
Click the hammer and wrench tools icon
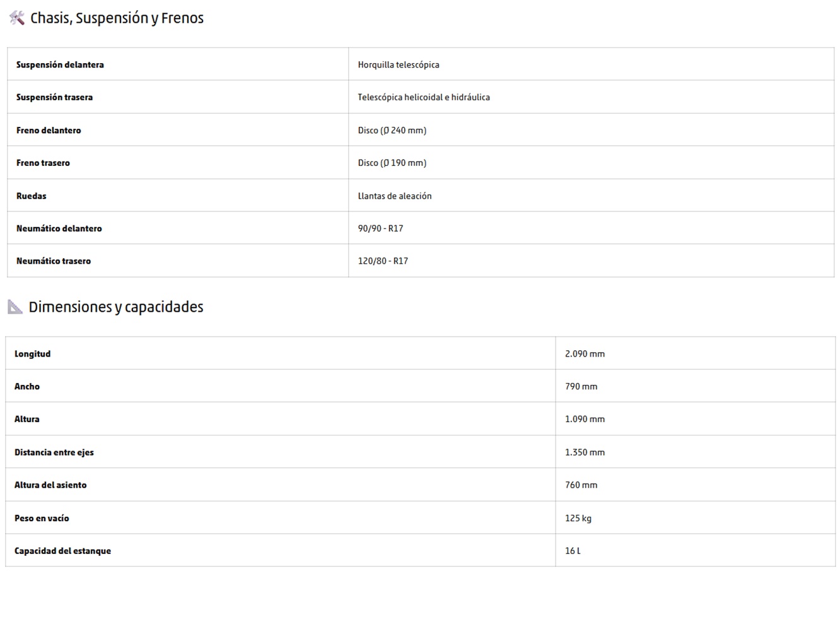tap(17, 18)
